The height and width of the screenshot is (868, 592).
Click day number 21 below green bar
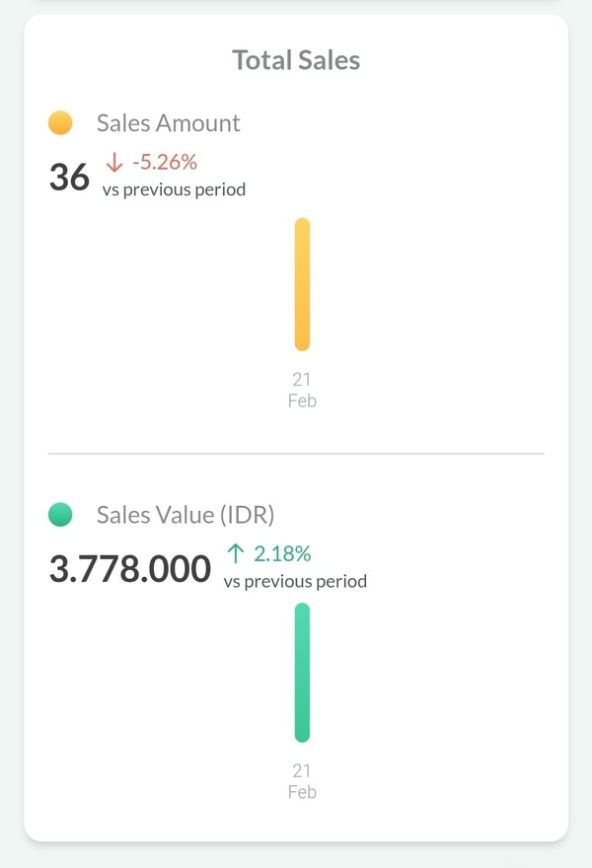(x=302, y=771)
